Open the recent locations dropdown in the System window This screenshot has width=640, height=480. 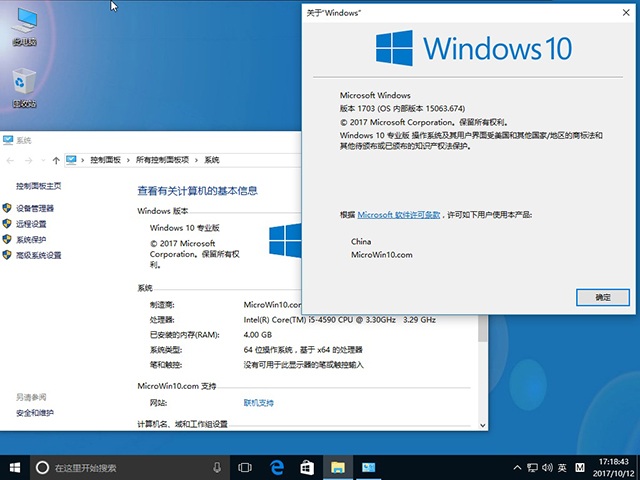pyautogui.click(x=43, y=160)
